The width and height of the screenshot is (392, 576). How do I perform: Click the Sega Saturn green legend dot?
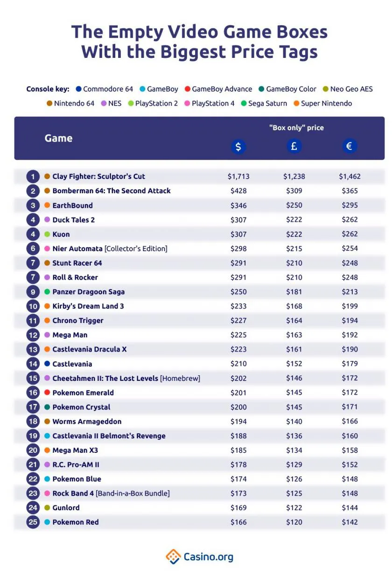coord(244,103)
